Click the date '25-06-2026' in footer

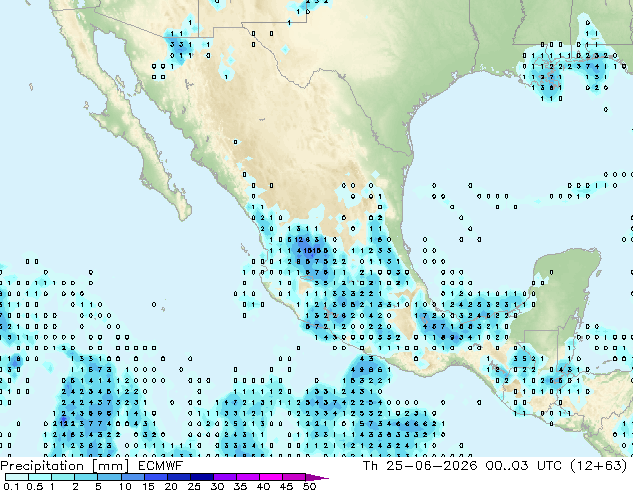pos(431,466)
